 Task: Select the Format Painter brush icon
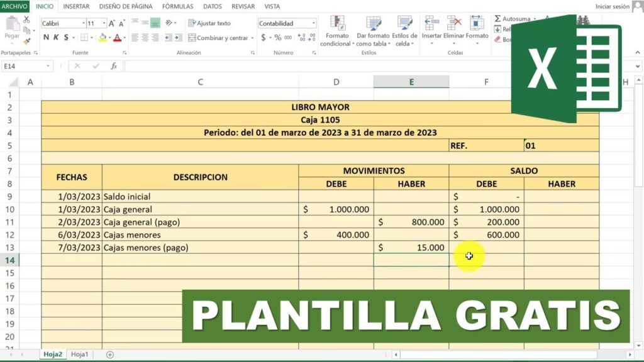click(26, 41)
